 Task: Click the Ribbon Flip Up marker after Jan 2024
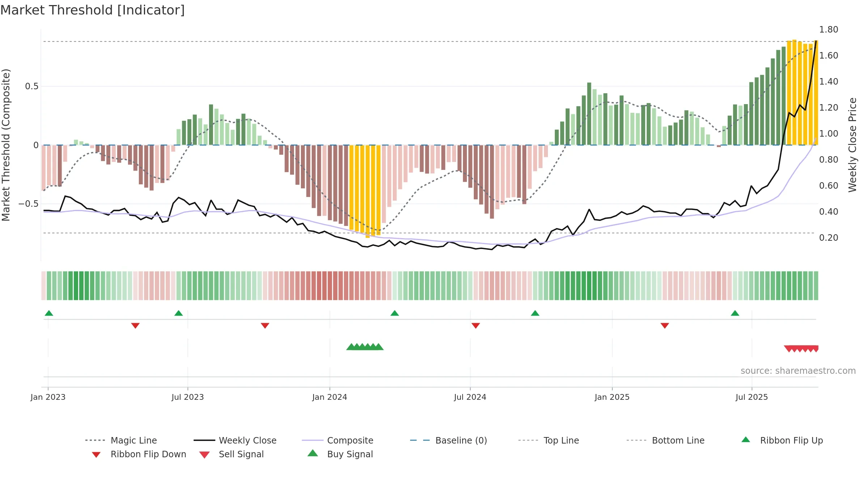[x=395, y=313]
